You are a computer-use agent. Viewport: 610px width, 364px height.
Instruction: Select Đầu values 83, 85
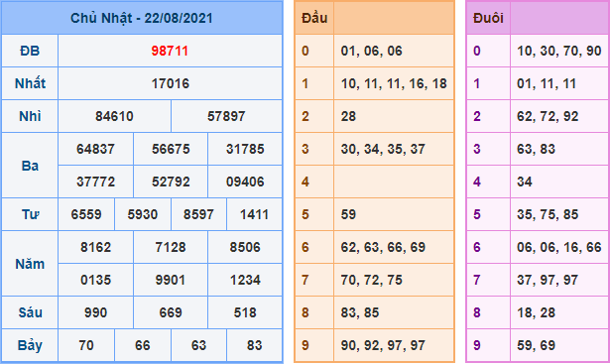point(360,312)
